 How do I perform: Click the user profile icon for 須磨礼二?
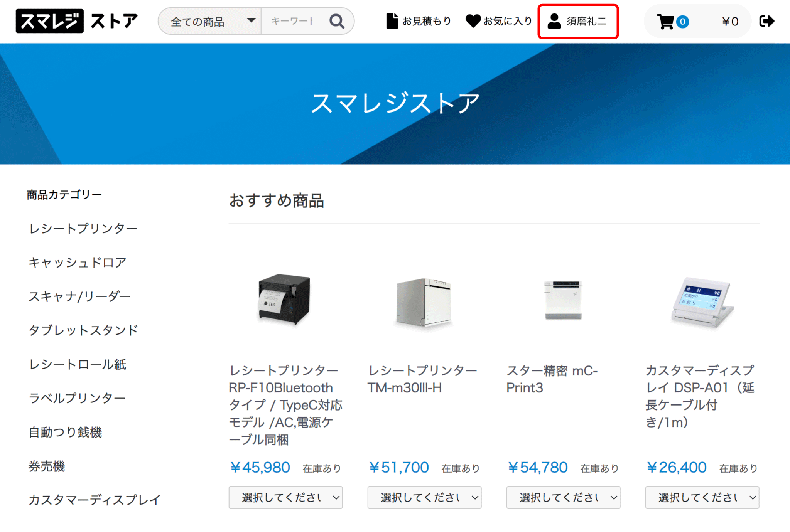click(x=554, y=21)
